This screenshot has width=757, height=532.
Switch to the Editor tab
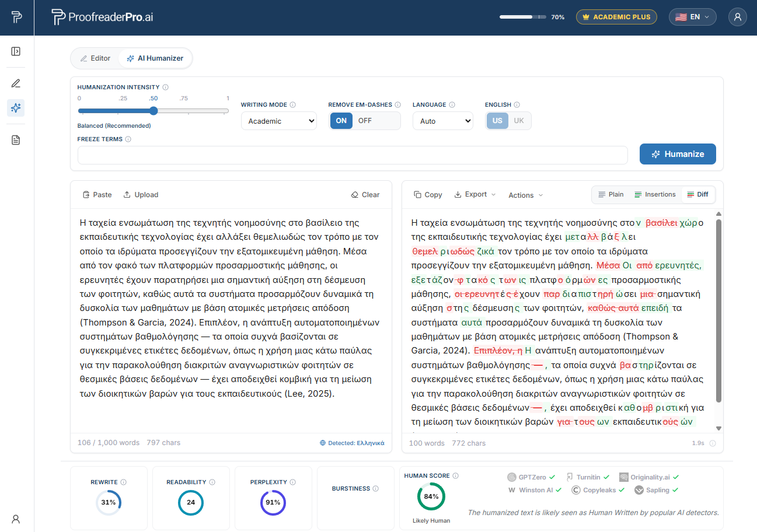tap(95, 58)
